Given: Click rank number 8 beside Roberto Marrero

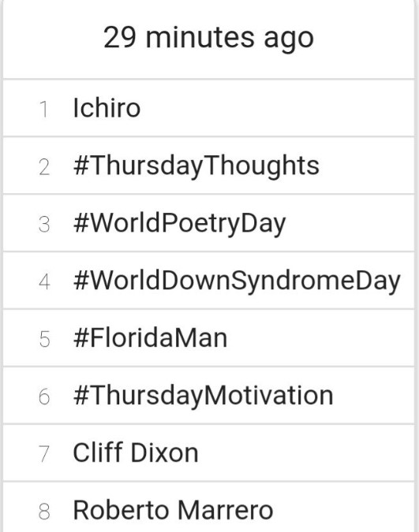Looking at the screenshot, I should tap(44, 512).
